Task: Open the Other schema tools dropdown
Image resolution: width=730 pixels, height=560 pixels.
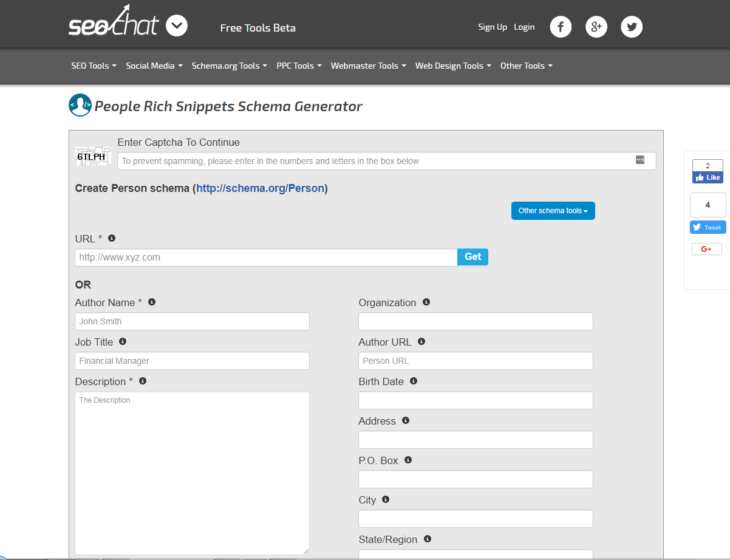Action: 553,211
